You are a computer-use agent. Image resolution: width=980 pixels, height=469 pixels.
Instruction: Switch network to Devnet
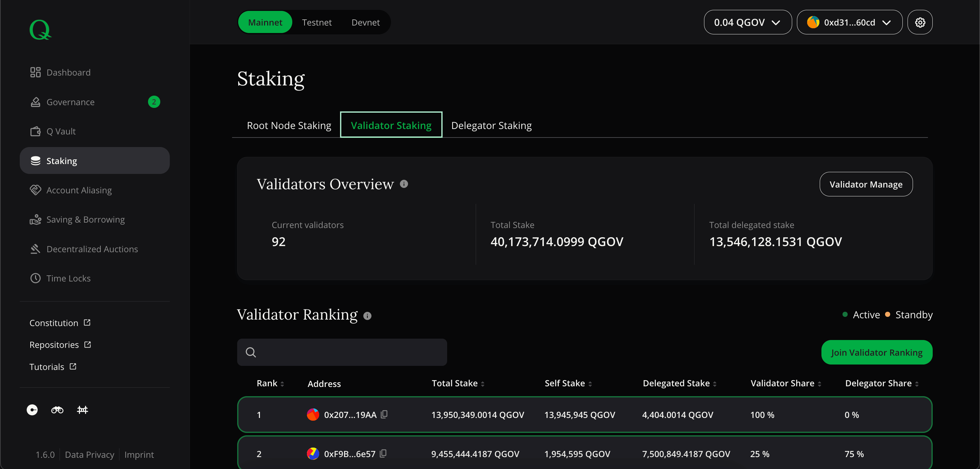(365, 22)
